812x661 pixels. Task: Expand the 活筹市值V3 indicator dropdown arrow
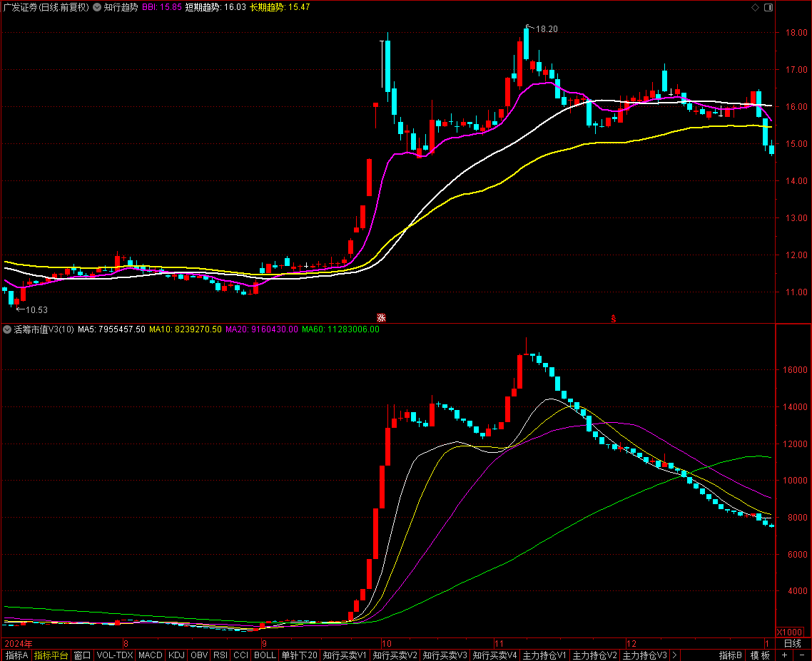click(x=8, y=330)
